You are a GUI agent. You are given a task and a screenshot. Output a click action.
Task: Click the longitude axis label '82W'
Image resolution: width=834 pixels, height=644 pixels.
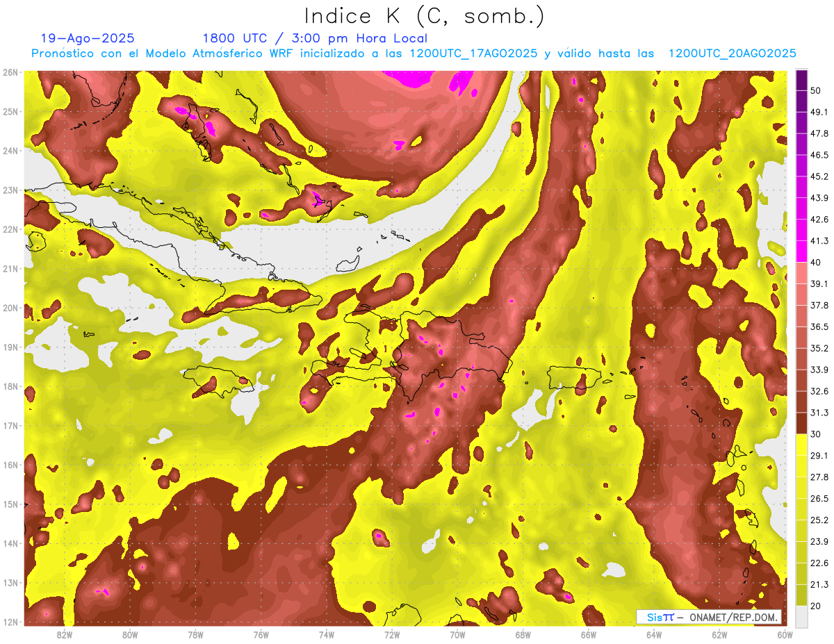[x=65, y=634]
